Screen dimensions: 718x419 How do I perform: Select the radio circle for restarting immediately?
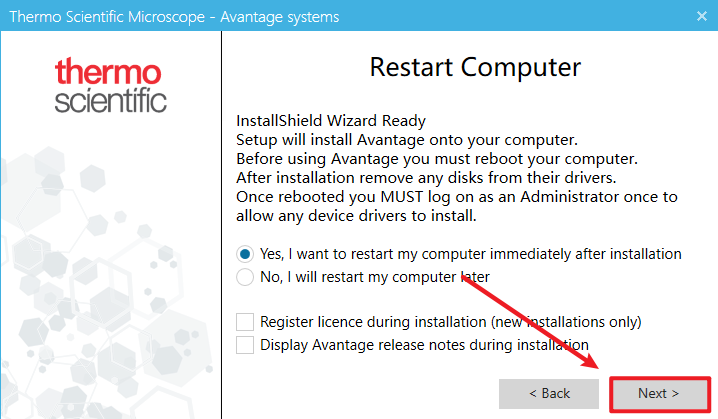pos(245,254)
